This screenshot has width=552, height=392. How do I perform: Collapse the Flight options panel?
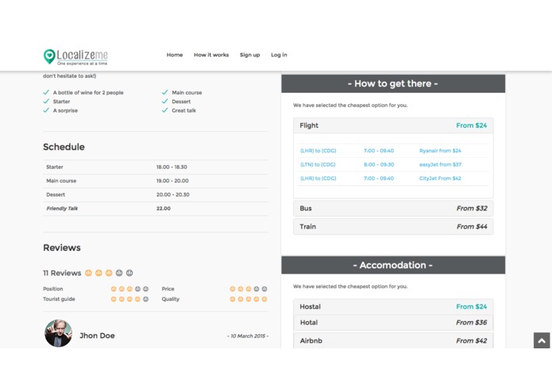tap(393, 125)
